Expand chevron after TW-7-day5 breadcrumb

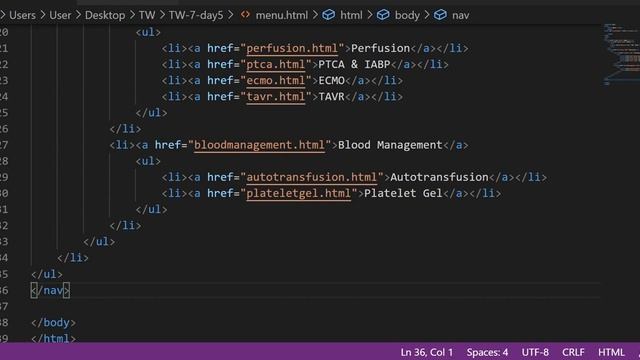231,15
